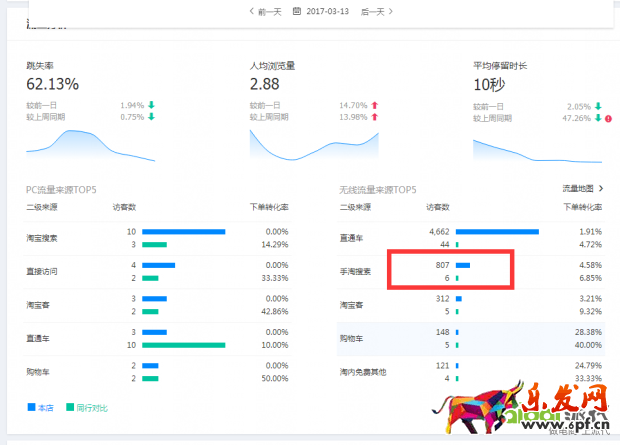The height and width of the screenshot is (445, 620).
Task: Expand the 流量地图 monitor icon
Action: point(600,188)
